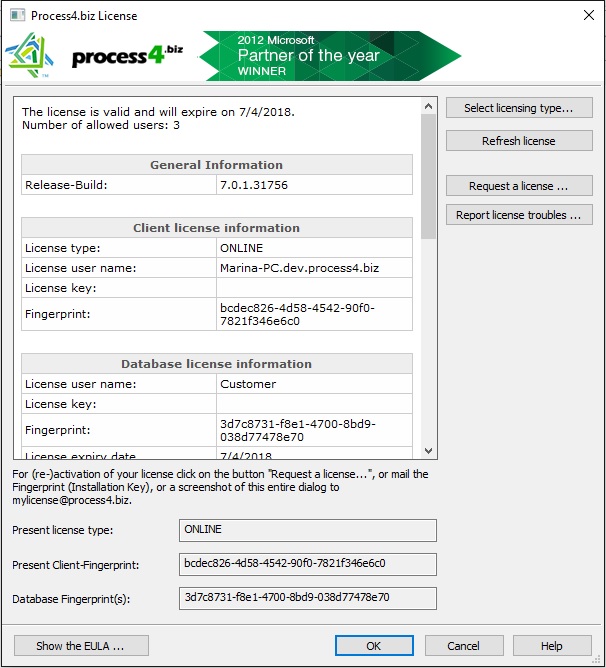Click the empty client License key value
This screenshot has width=606, height=668.
point(314,288)
